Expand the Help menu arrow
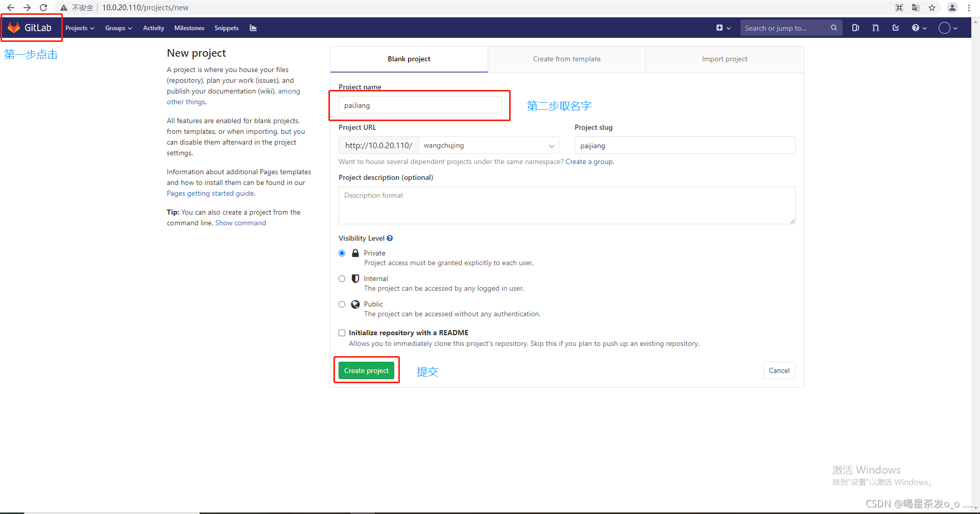Screen dimensions: 980x514 tap(925, 28)
